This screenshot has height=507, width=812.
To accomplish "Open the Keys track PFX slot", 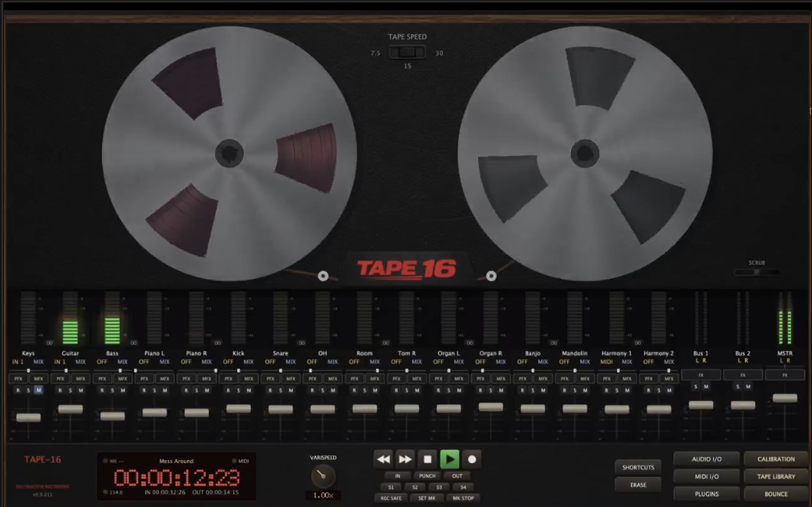I will 18,379.
